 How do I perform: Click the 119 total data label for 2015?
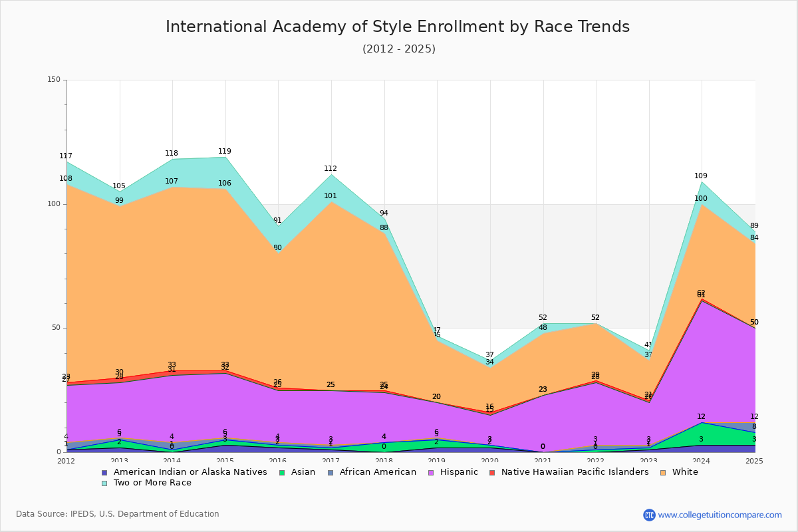225,152
